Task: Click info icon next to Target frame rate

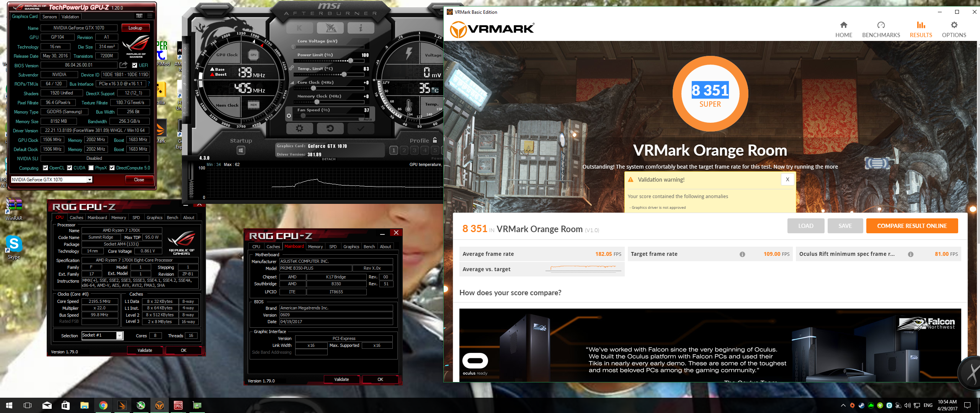Action: pos(742,254)
